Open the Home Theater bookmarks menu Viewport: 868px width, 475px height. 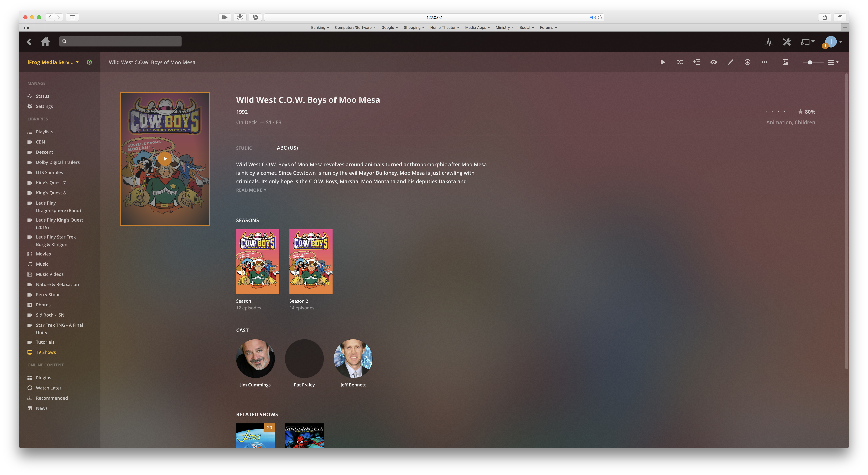[445, 27]
